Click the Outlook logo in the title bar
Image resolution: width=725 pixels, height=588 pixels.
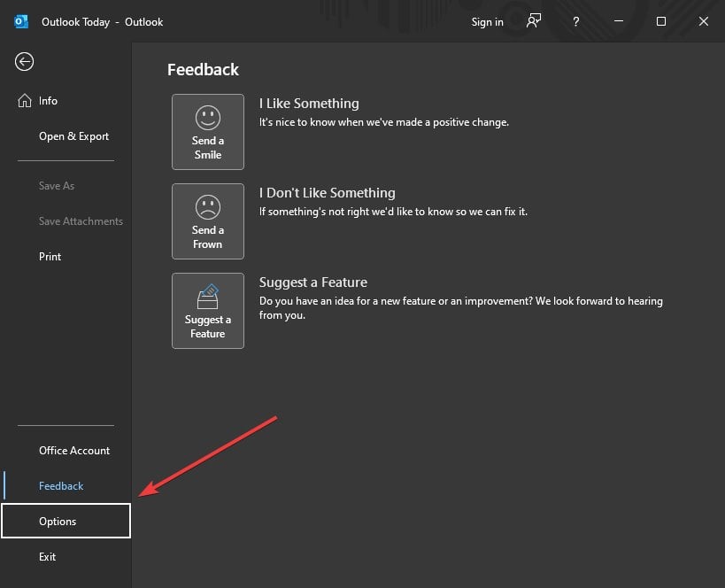pos(20,21)
